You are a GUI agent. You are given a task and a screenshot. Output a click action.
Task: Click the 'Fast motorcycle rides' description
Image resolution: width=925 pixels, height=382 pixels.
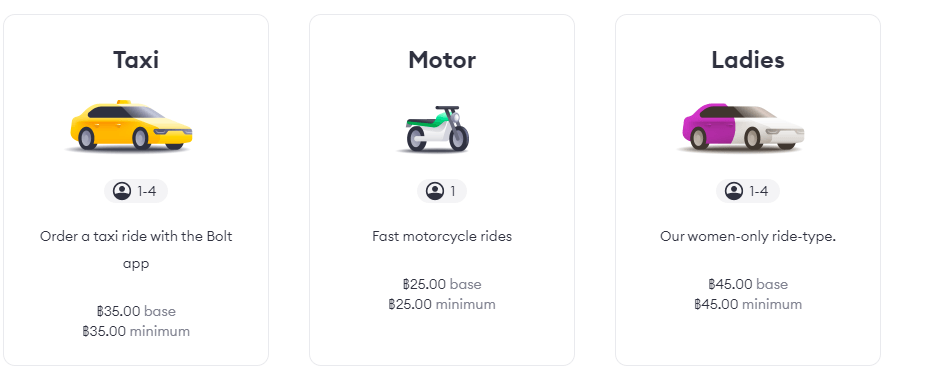coord(442,236)
